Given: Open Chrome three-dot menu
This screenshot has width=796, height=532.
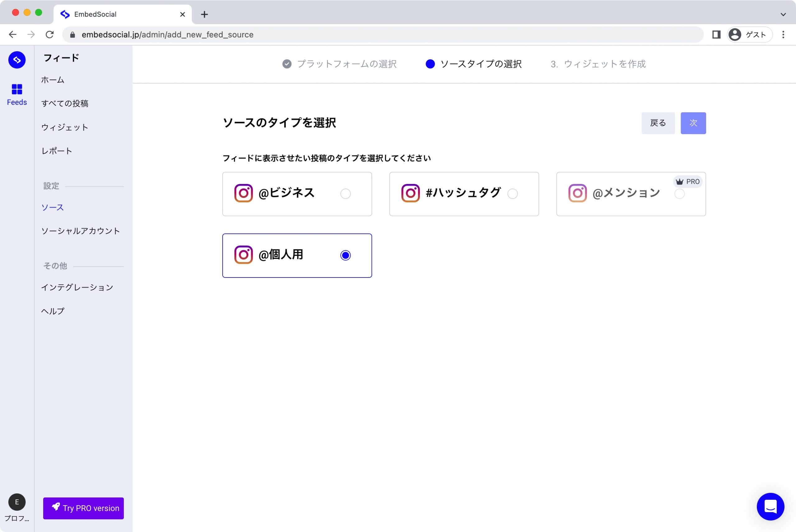Looking at the screenshot, I should 783,34.
